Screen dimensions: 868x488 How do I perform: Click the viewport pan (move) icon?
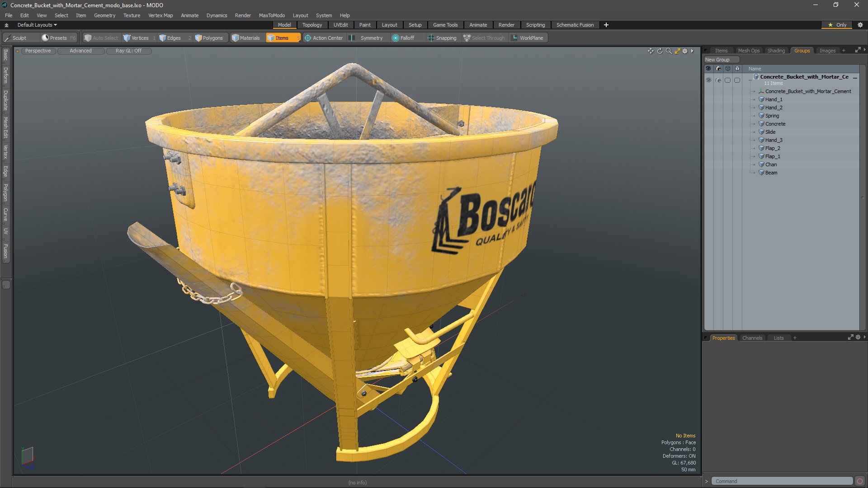(651, 51)
